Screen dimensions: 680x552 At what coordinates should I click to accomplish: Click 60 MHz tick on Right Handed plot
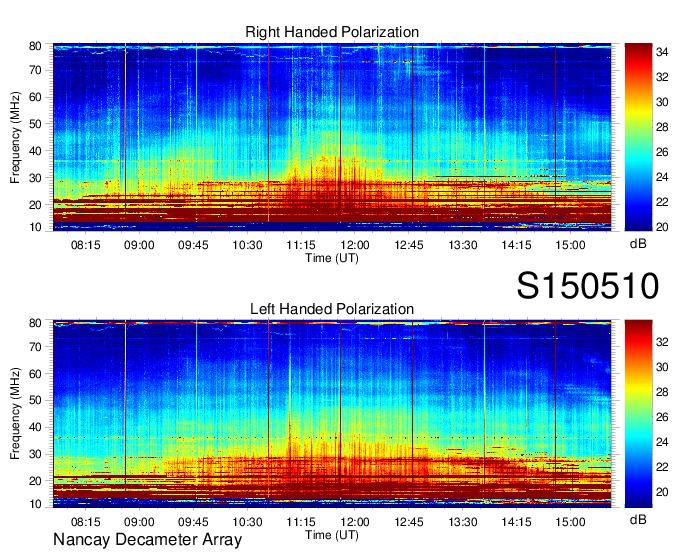[x=35, y=97]
